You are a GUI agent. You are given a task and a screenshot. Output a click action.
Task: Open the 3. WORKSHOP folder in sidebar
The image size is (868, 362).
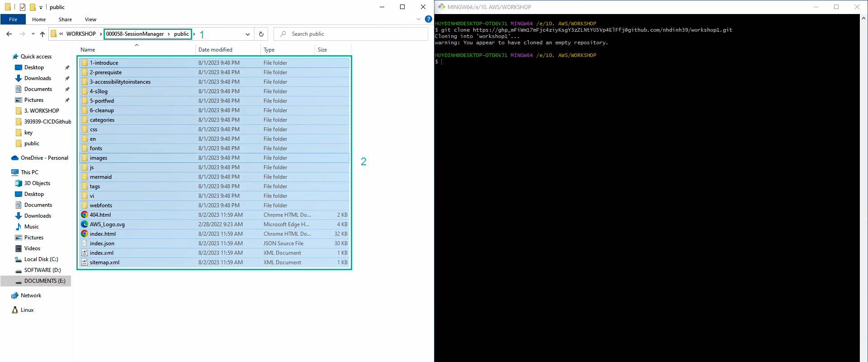pos(42,111)
